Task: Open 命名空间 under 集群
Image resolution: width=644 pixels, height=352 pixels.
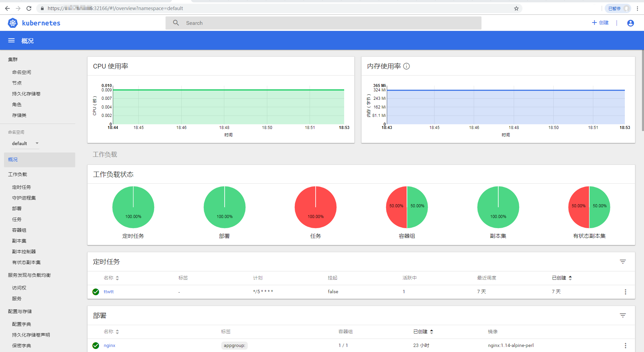Action: point(21,72)
